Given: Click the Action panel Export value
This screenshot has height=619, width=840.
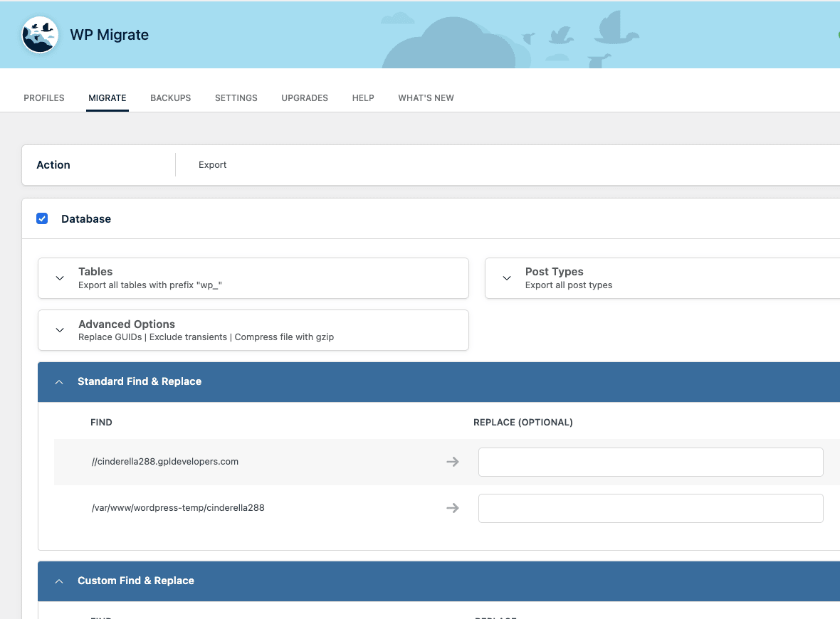Looking at the screenshot, I should tap(213, 165).
